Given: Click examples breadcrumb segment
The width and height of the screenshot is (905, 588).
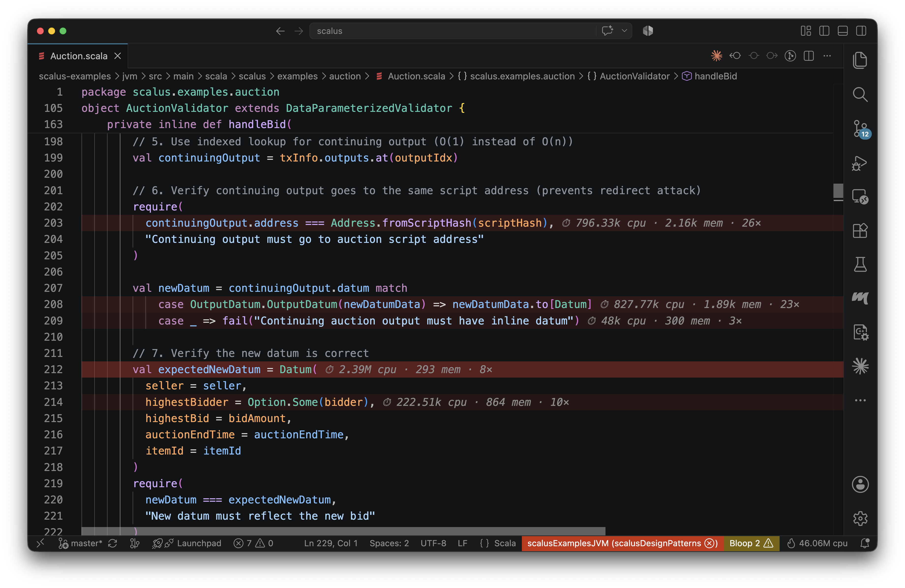Looking at the screenshot, I should point(297,76).
